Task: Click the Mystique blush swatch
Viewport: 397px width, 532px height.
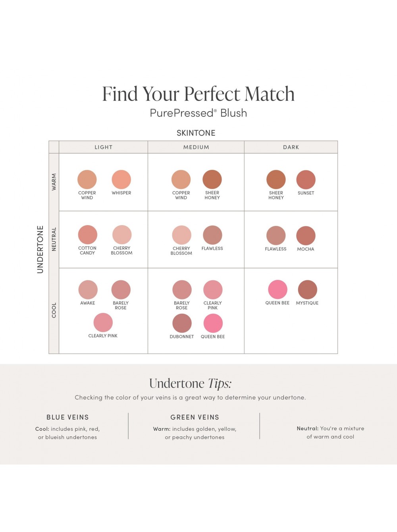Action: coord(307,289)
